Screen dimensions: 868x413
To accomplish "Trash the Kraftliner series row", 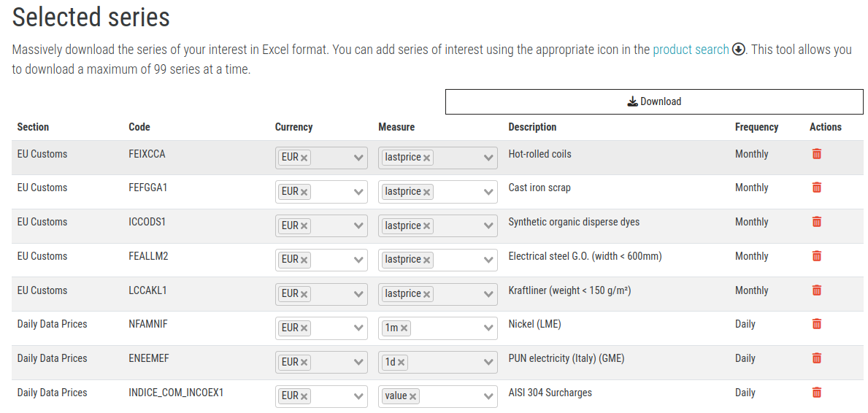I will (x=816, y=290).
